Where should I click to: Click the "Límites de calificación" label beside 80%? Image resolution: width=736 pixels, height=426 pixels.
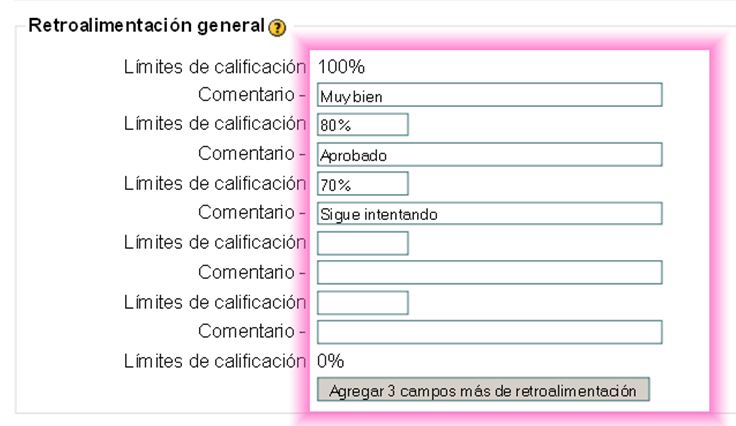coord(213,124)
